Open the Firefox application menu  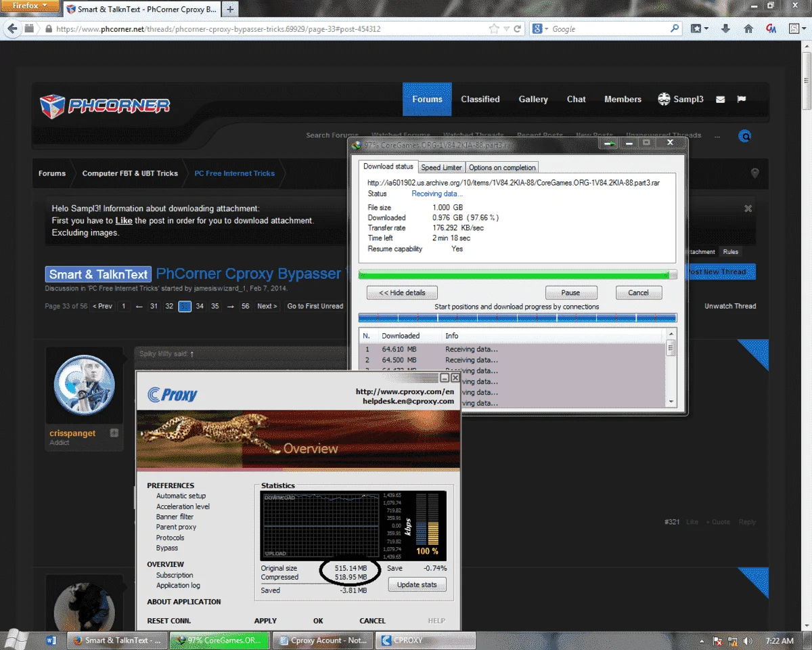(30, 6)
